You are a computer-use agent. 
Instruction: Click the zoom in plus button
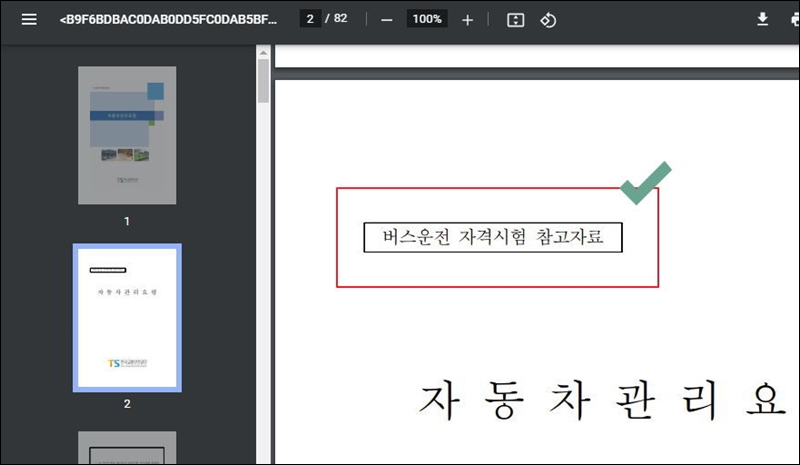(467, 20)
